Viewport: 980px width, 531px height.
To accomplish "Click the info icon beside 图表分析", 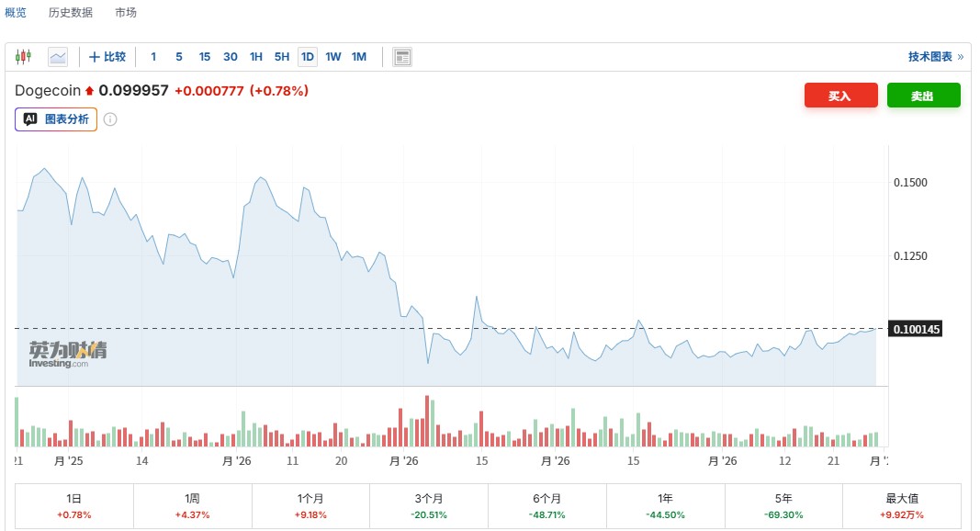I will click(x=110, y=119).
